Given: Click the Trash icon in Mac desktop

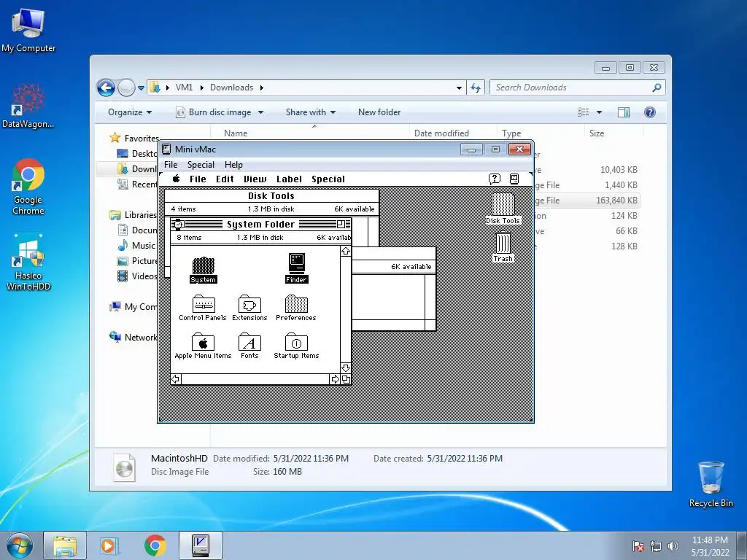Looking at the screenshot, I should [x=503, y=243].
